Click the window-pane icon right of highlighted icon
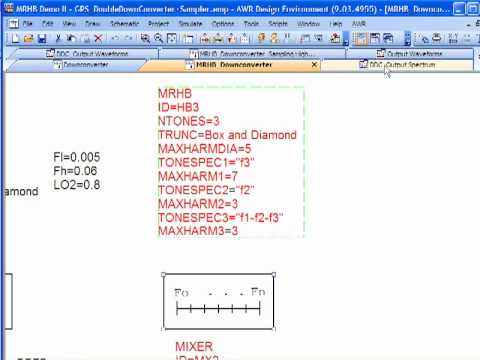The height and width of the screenshot is (360, 480). point(375,38)
